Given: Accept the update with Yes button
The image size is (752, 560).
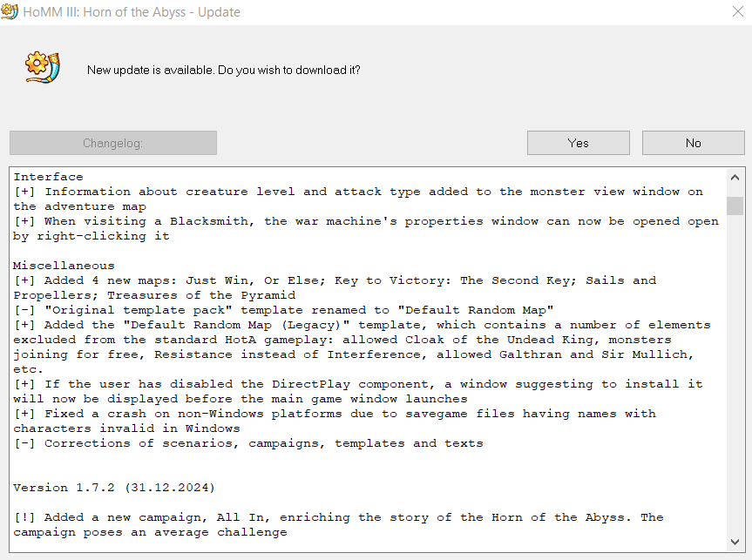Looking at the screenshot, I should click(578, 143).
